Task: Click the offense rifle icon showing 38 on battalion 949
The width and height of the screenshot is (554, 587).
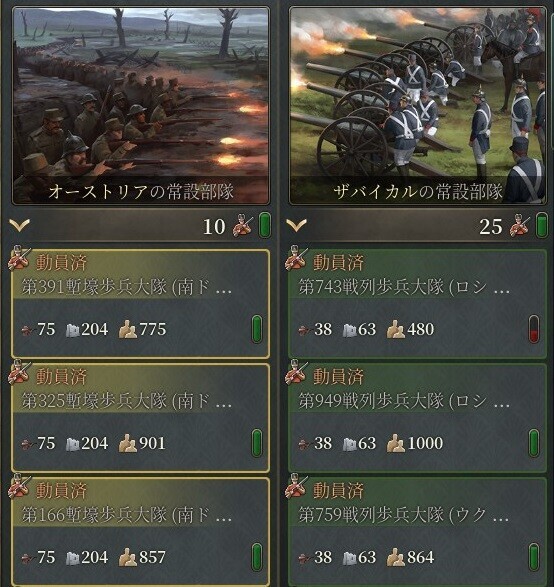Action: [x=305, y=444]
